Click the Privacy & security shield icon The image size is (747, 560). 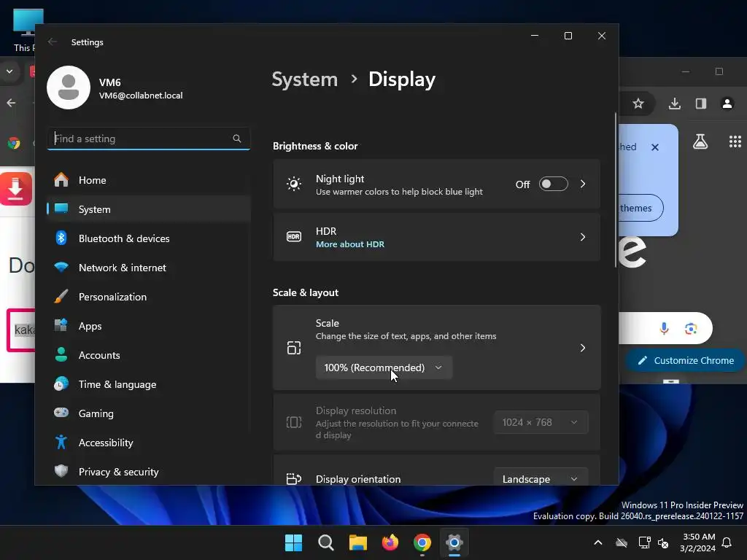point(61,472)
